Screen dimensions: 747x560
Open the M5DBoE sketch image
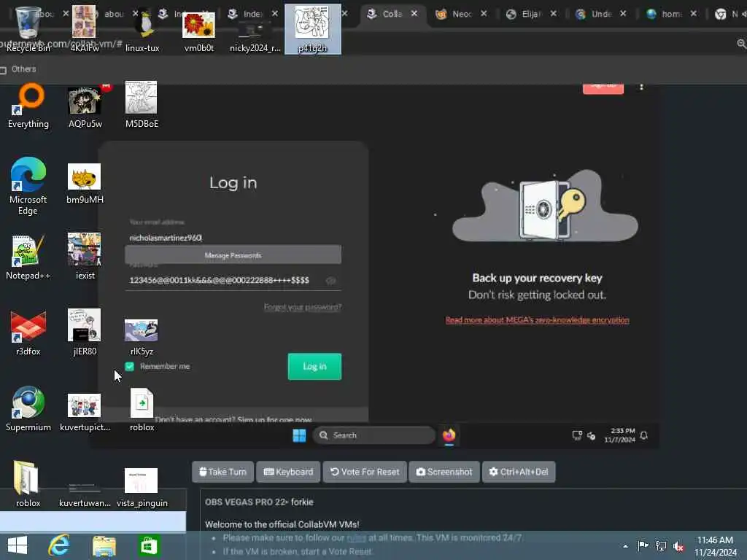pyautogui.click(x=142, y=106)
